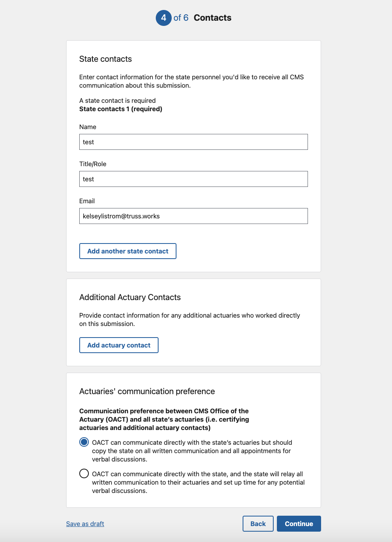This screenshot has height=542, width=392.
Task: Click the "of 6" step count text
Action: click(181, 18)
